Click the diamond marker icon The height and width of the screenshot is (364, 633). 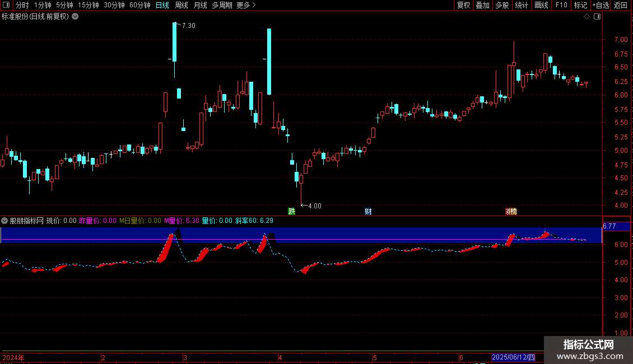(x=587, y=17)
